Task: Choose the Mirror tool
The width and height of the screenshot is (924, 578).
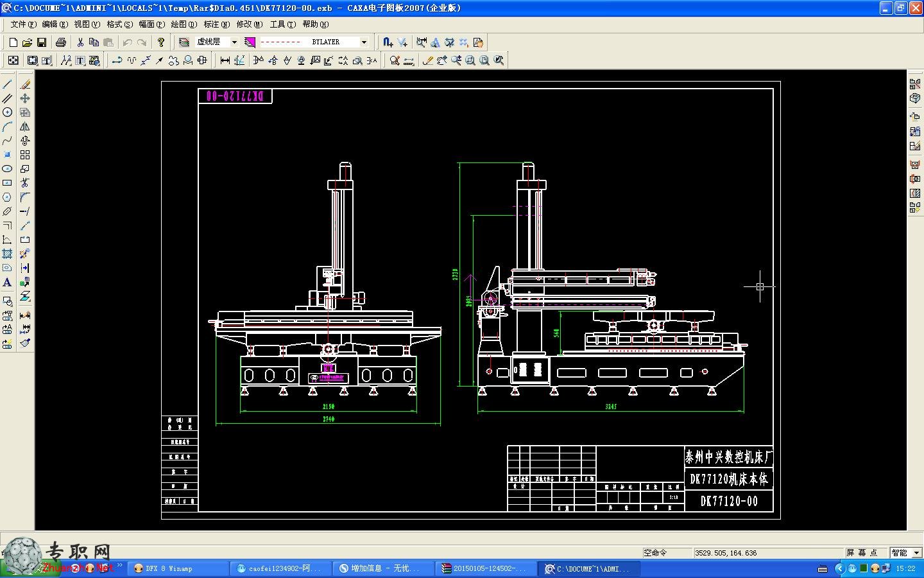Action: [24, 127]
